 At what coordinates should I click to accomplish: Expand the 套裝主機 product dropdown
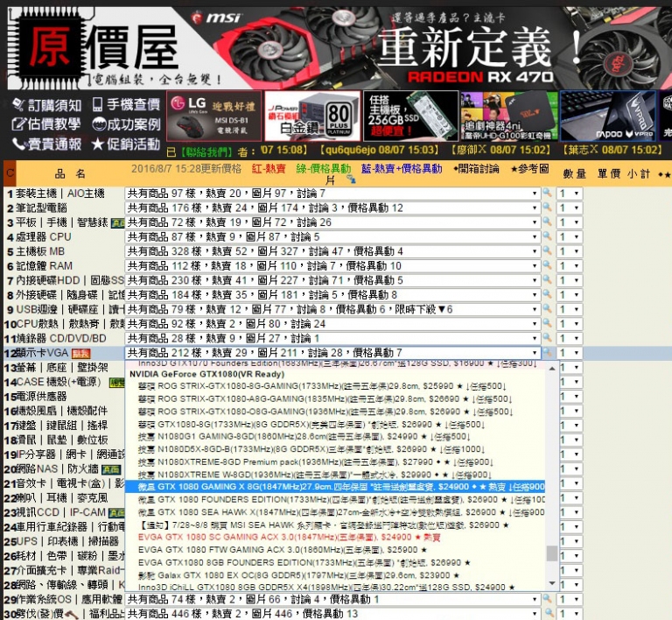[x=332, y=194]
